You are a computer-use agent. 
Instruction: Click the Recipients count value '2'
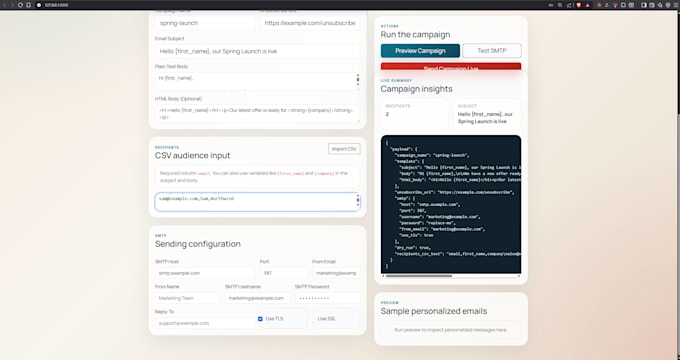tap(387, 114)
